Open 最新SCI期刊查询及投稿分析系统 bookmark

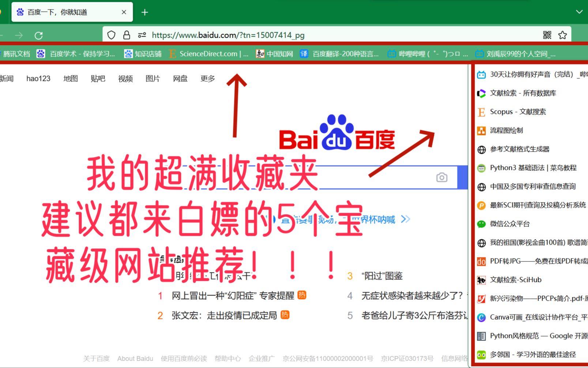(532, 205)
